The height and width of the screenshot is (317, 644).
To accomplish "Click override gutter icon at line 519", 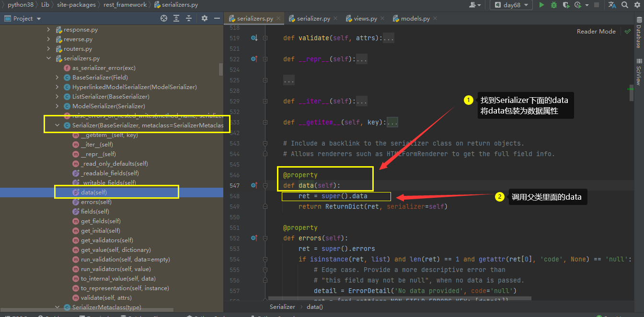I will (x=254, y=38).
